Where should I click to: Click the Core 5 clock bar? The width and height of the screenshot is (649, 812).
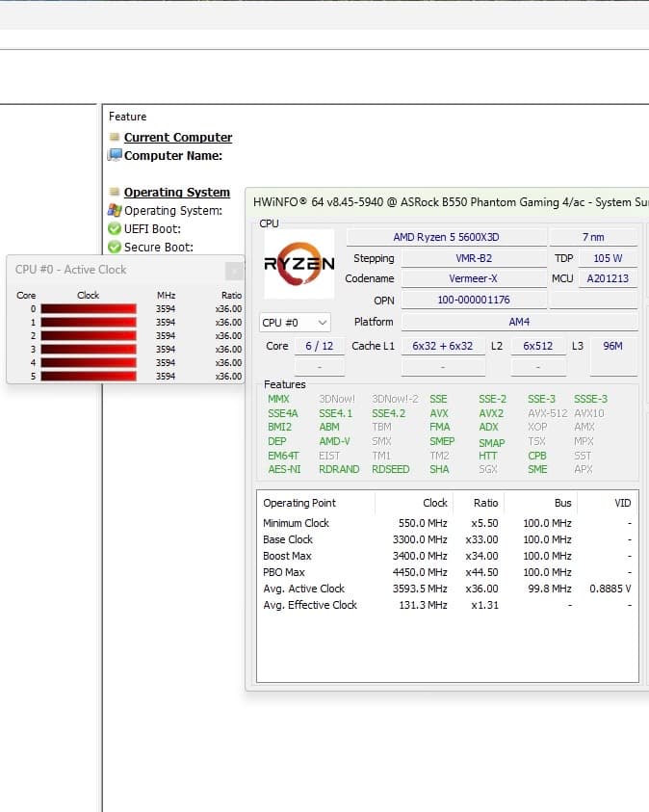[x=89, y=376]
